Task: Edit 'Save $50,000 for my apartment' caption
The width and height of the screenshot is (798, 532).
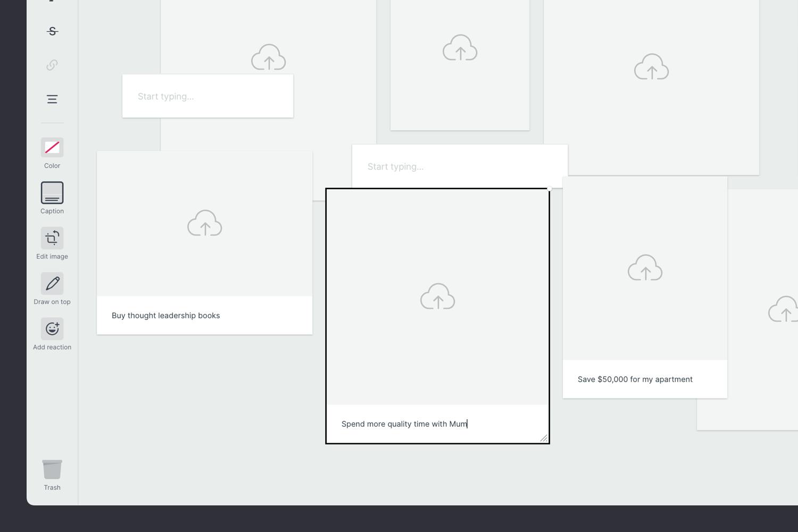Action: (635, 379)
